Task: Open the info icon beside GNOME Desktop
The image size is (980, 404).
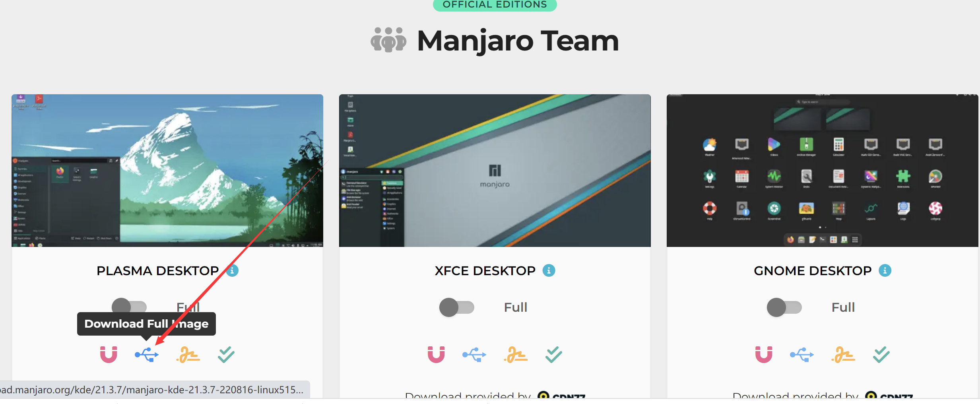Action: point(885,271)
